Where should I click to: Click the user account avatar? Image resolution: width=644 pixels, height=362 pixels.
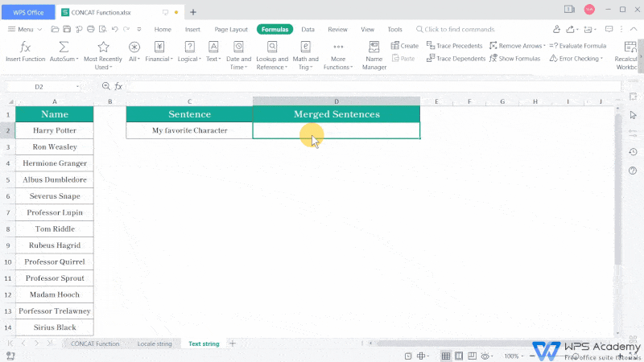tap(589, 10)
